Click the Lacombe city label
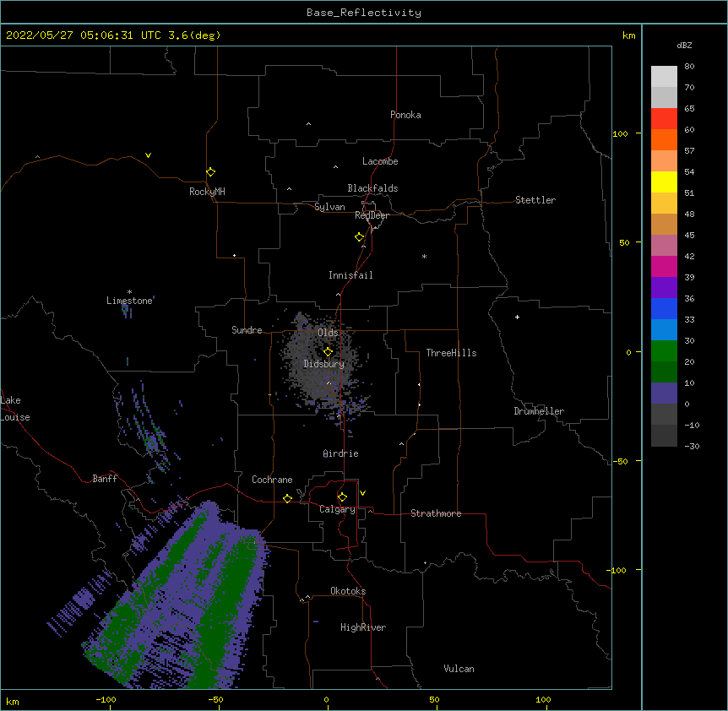Viewport: 728px width, 711px height. click(380, 161)
